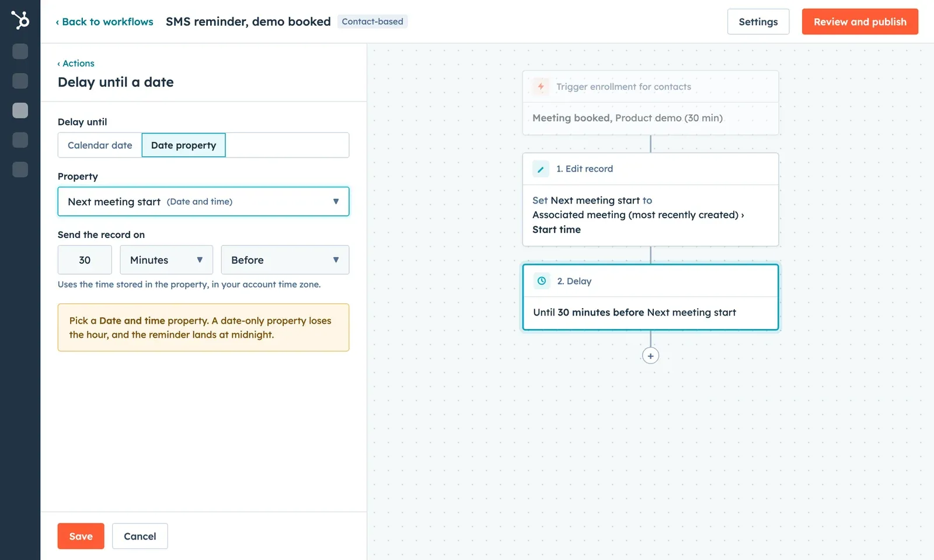Cancel the delay edits

tap(140, 536)
